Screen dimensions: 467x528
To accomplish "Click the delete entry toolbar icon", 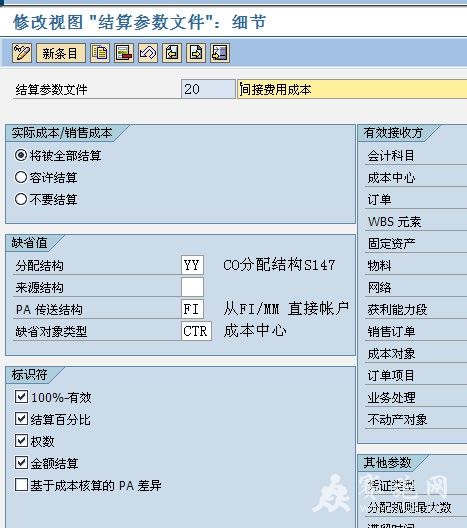I will pos(124,53).
